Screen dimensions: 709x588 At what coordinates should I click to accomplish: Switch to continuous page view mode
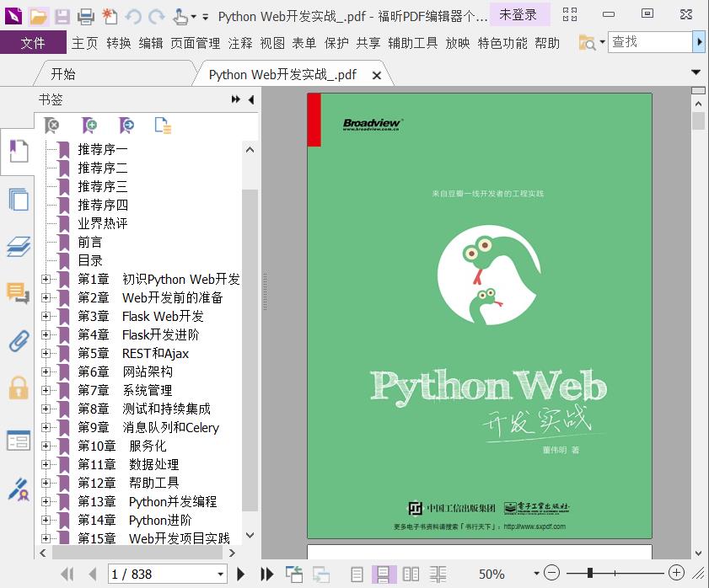point(384,575)
